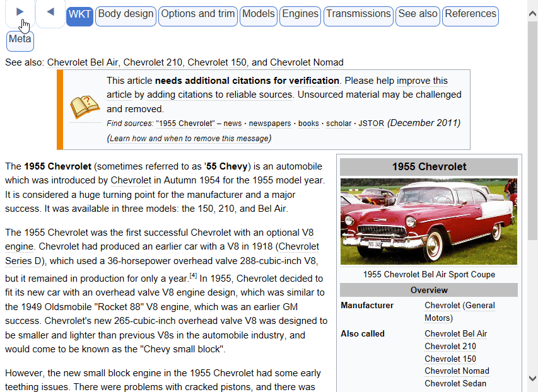Click the forward play arrow button
The image size is (538, 392).
pos(20,13)
